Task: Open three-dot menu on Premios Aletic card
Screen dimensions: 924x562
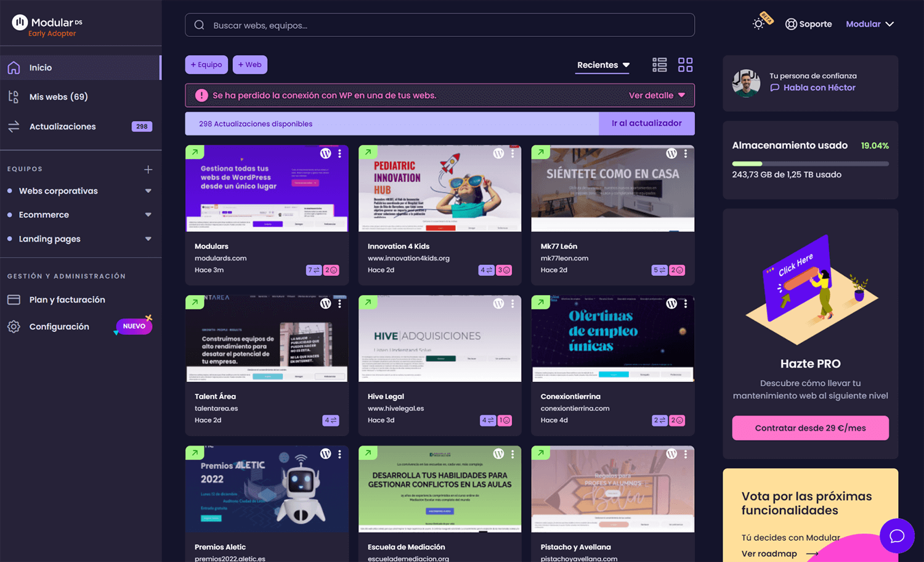Action: pyautogui.click(x=339, y=454)
